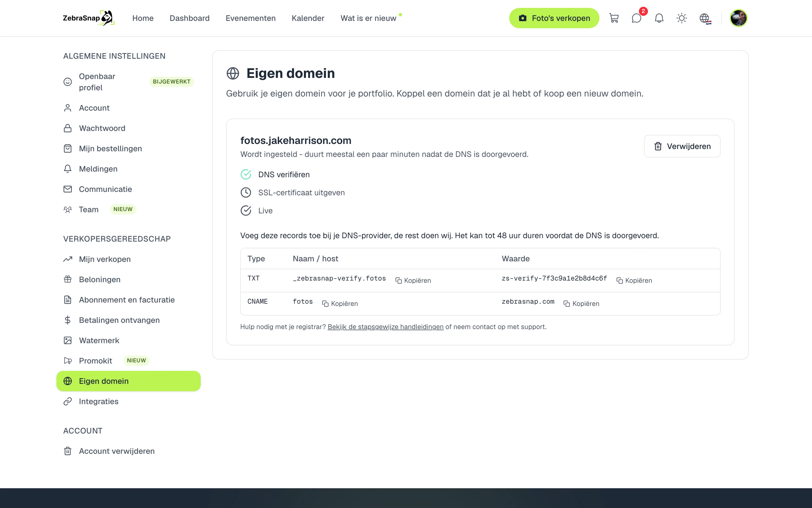The width and height of the screenshot is (812, 508).
Task: Open Wat is er nieuw
Action: pyautogui.click(x=369, y=18)
